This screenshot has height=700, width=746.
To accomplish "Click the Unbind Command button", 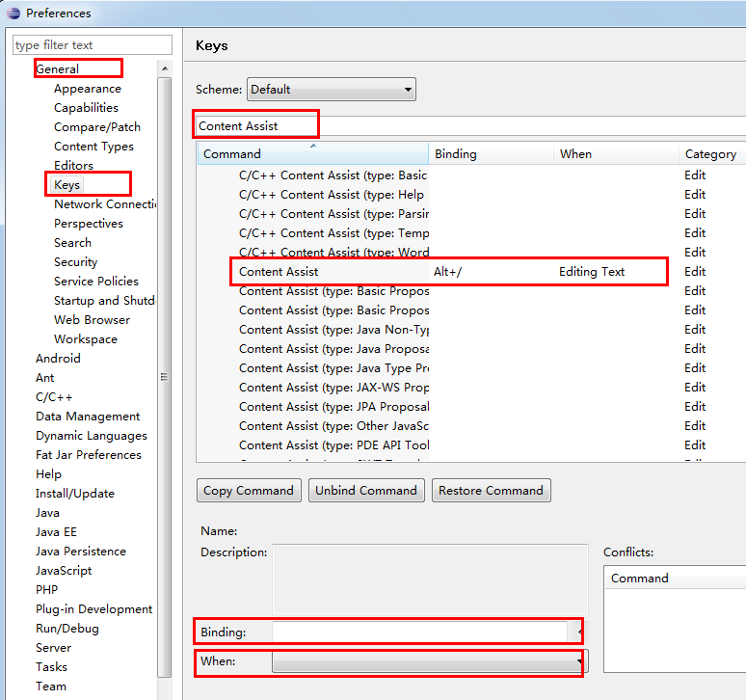I will [x=366, y=491].
